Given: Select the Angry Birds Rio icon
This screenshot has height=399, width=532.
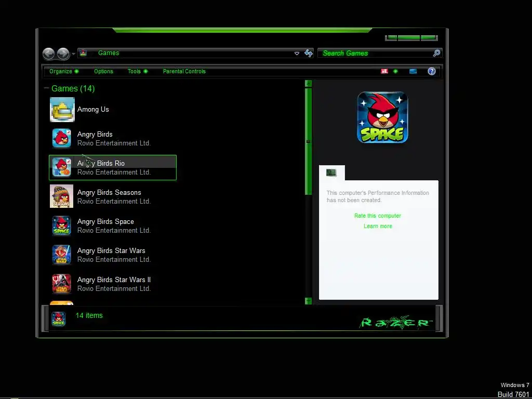Looking at the screenshot, I should coord(61,167).
